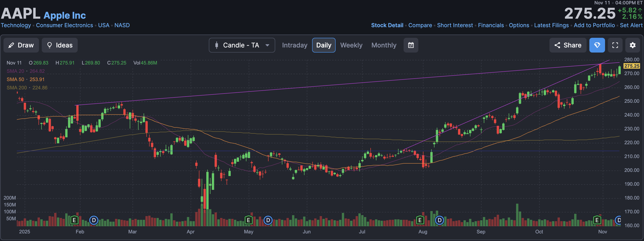The image size is (644, 241).
Task: Click the AAPL ticker heading
Action: (x=21, y=14)
